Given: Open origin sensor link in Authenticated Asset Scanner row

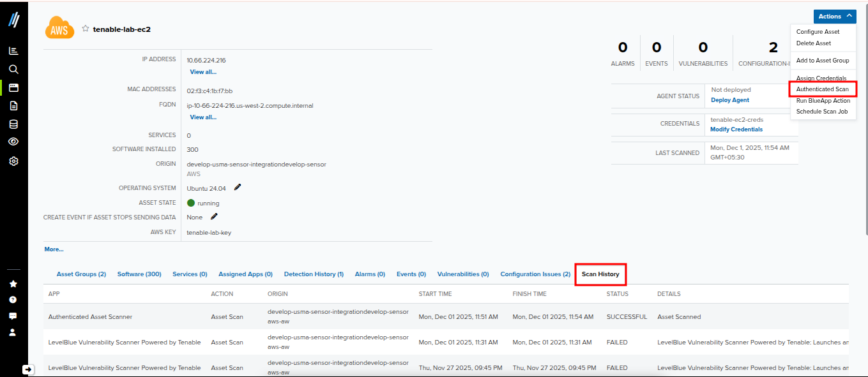Looking at the screenshot, I should (338, 317).
